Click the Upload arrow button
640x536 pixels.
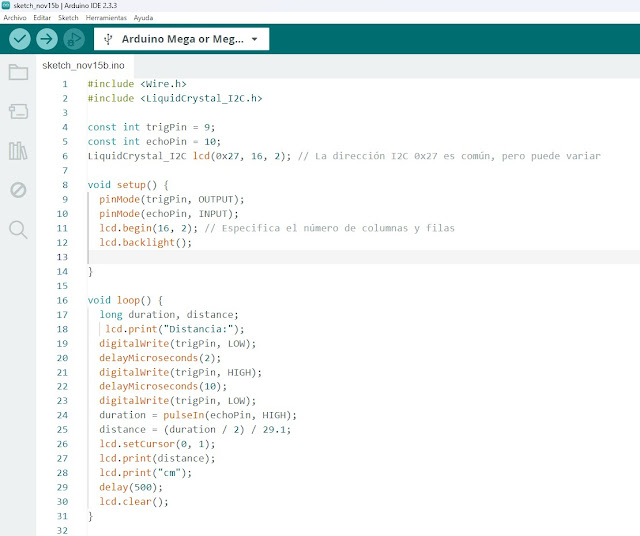point(47,39)
